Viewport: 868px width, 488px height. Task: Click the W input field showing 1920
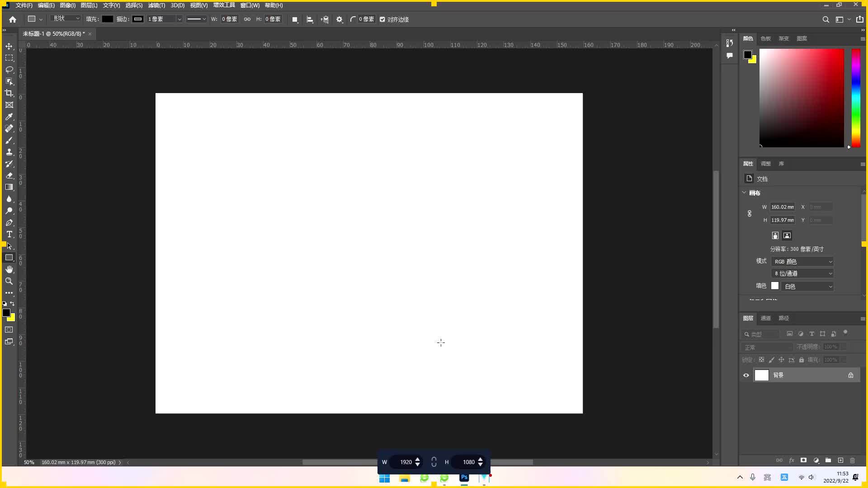pos(406,462)
